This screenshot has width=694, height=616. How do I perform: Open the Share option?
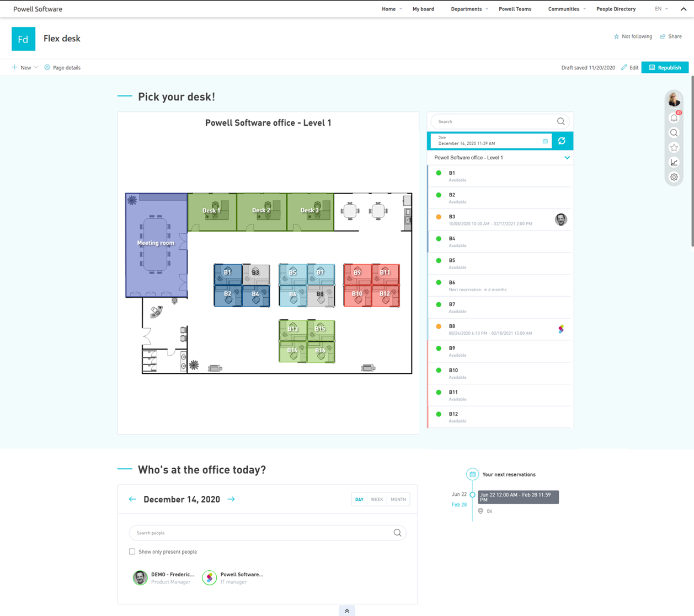click(671, 36)
